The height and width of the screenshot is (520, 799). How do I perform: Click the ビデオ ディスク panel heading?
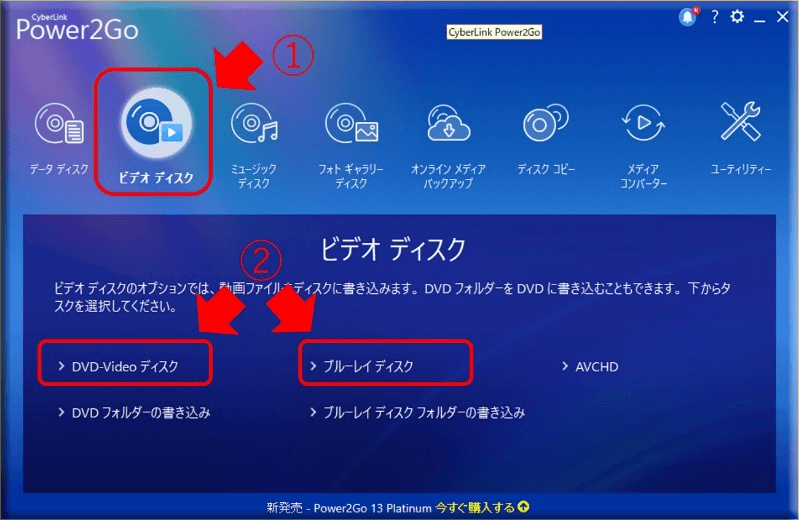[x=392, y=249]
